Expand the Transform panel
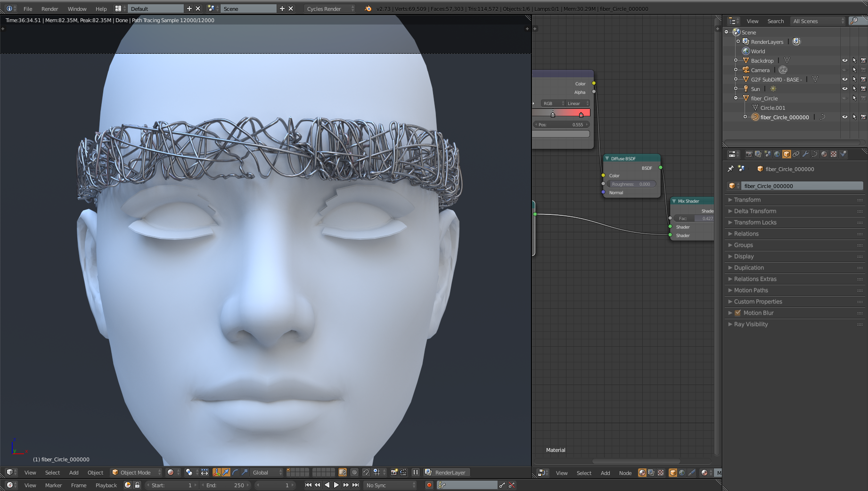Image resolution: width=868 pixels, height=491 pixels. [747, 200]
